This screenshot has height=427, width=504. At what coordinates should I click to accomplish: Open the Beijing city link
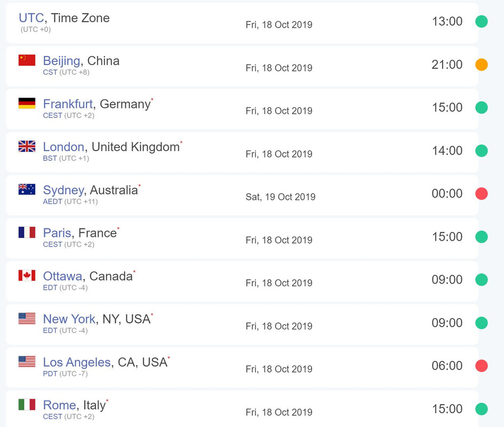62,61
